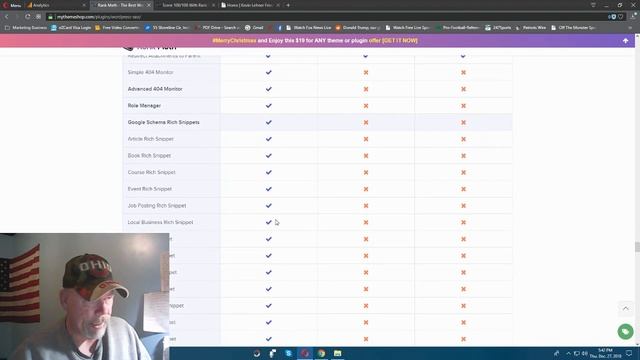The width and height of the screenshot is (640, 360).
Task: Click the page vertical scrollbar thumb
Action: click(637, 247)
